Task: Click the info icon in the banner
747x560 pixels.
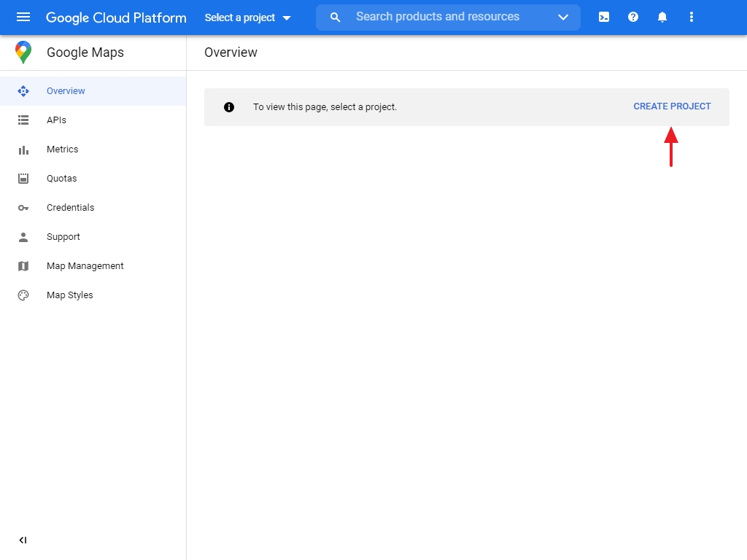Action: click(x=229, y=107)
